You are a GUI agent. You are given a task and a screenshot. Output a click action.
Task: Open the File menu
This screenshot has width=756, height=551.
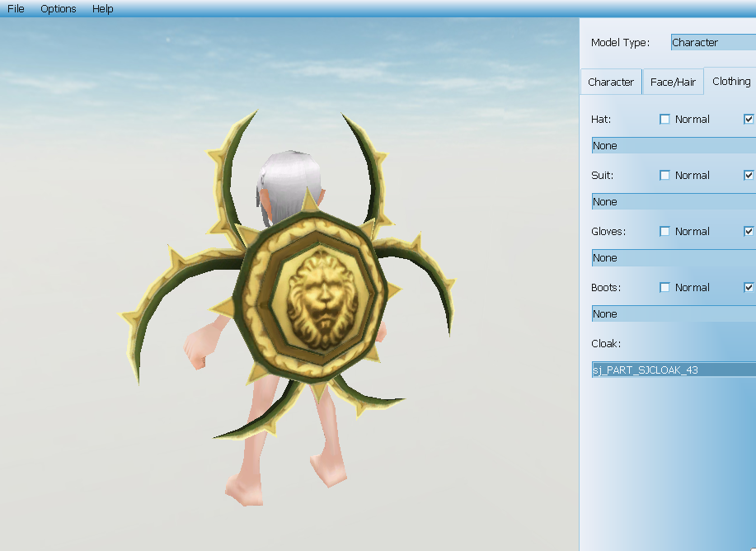(x=16, y=8)
